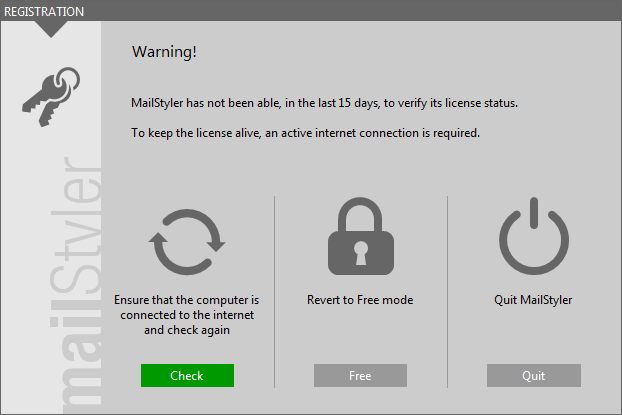The image size is (622, 415).
Task: Click the 'Revert to Free mode' label
Action: pos(360,300)
